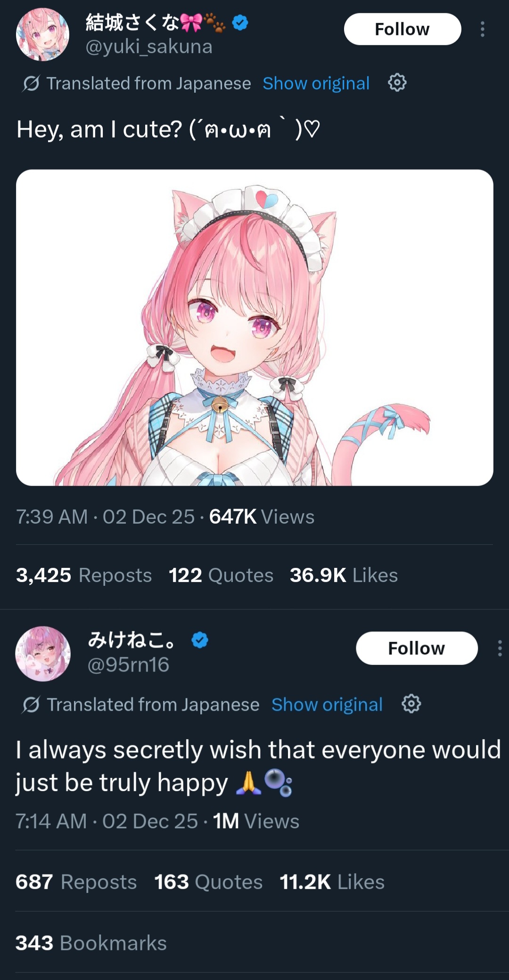This screenshot has width=509, height=980.
Task: Open three-dot menu for yuki_sakuna post
Action: coord(482,29)
